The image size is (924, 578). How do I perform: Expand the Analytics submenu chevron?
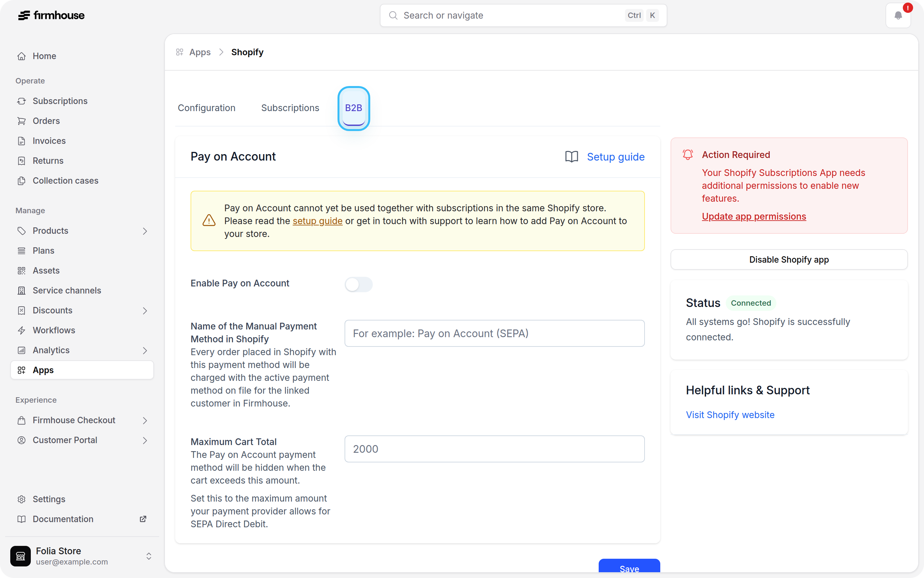pyautogui.click(x=145, y=350)
